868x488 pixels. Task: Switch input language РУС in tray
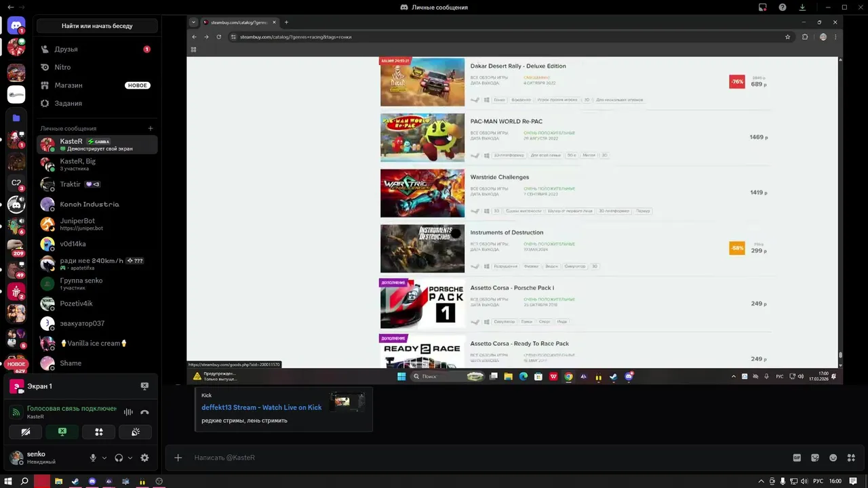coord(818,481)
